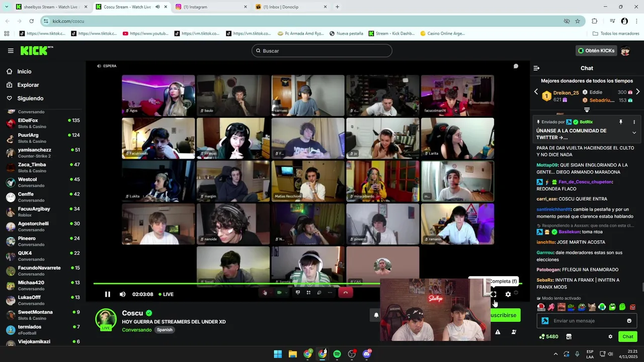Screen dimensions: 644x362
Task: Select the green headphones frog emote
Action: pos(602,307)
